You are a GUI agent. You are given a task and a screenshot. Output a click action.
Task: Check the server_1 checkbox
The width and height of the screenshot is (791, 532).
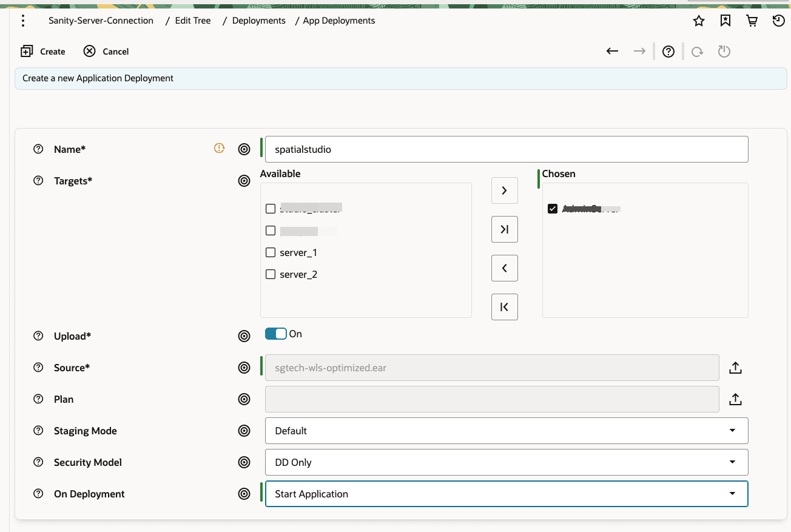pyautogui.click(x=271, y=252)
